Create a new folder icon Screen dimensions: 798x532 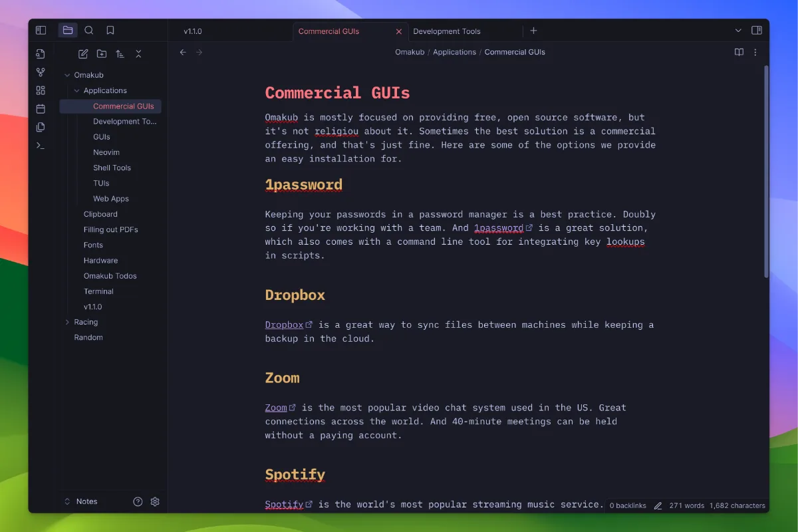[x=102, y=54]
